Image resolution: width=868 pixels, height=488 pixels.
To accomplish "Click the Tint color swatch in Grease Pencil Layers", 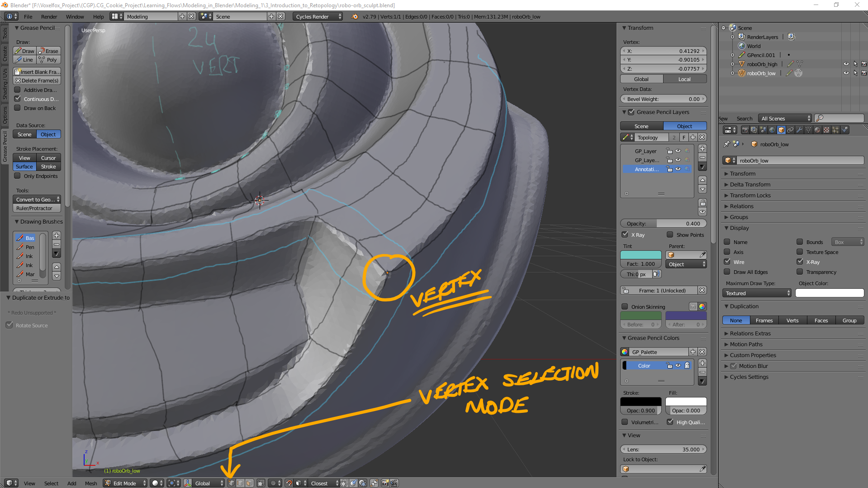I will pyautogui.click(x=640, y=254).
